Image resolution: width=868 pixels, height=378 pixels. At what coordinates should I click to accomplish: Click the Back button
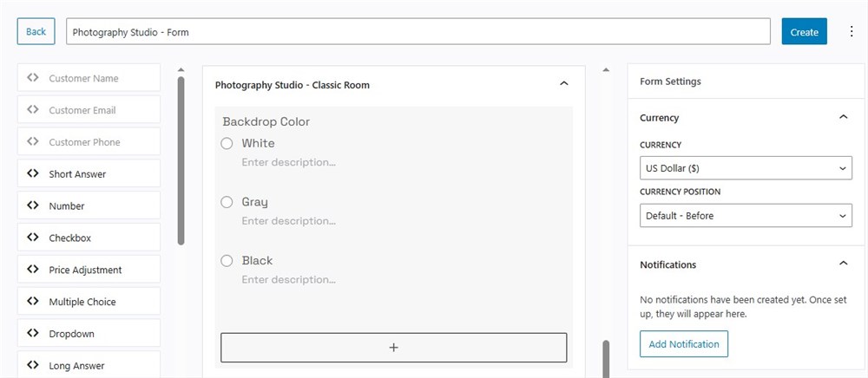coord(36,32)
